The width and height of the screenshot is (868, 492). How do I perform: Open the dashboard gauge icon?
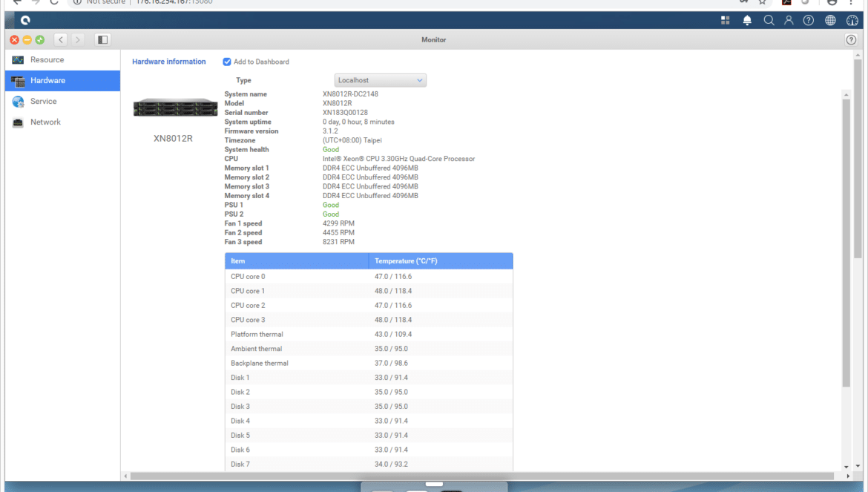coord(852,21)
